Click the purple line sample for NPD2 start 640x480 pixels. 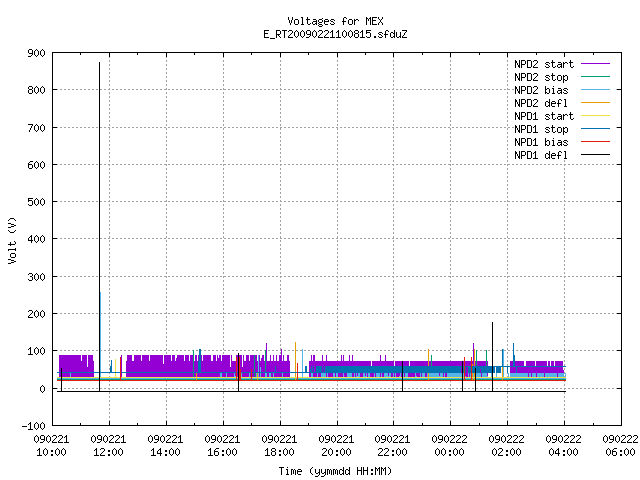click(596, 64)
